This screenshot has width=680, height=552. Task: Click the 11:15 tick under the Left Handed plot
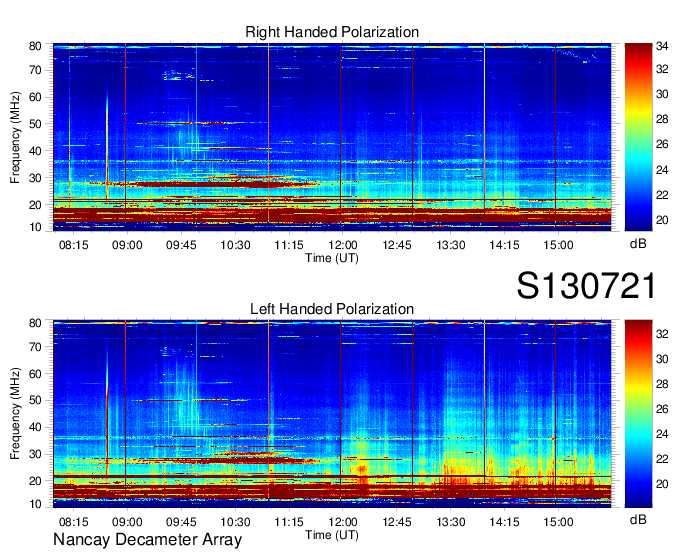tap(289, 522)
